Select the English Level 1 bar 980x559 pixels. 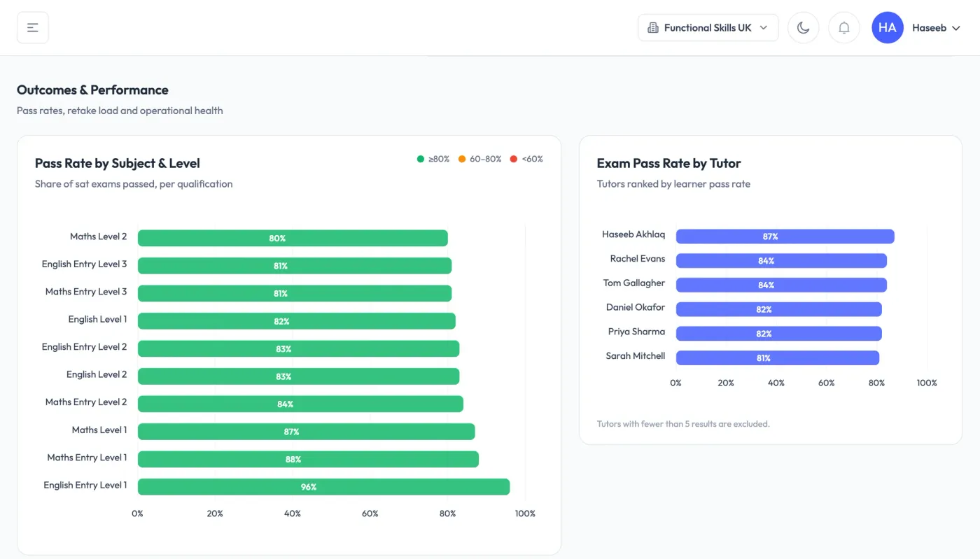click(297, 321)
